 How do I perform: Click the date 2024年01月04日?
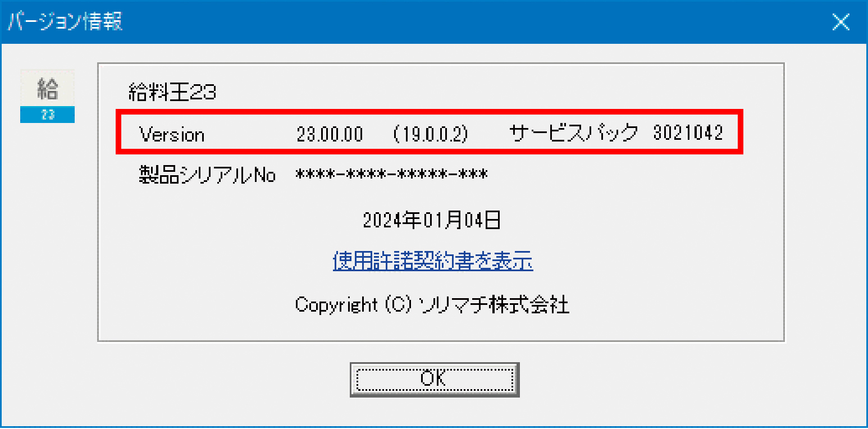click(x=432, y=220)
